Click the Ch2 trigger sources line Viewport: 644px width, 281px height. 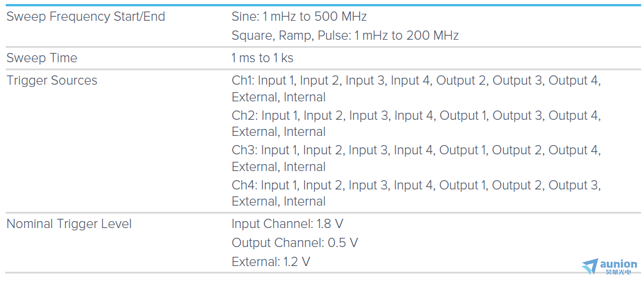pos(416,124)
